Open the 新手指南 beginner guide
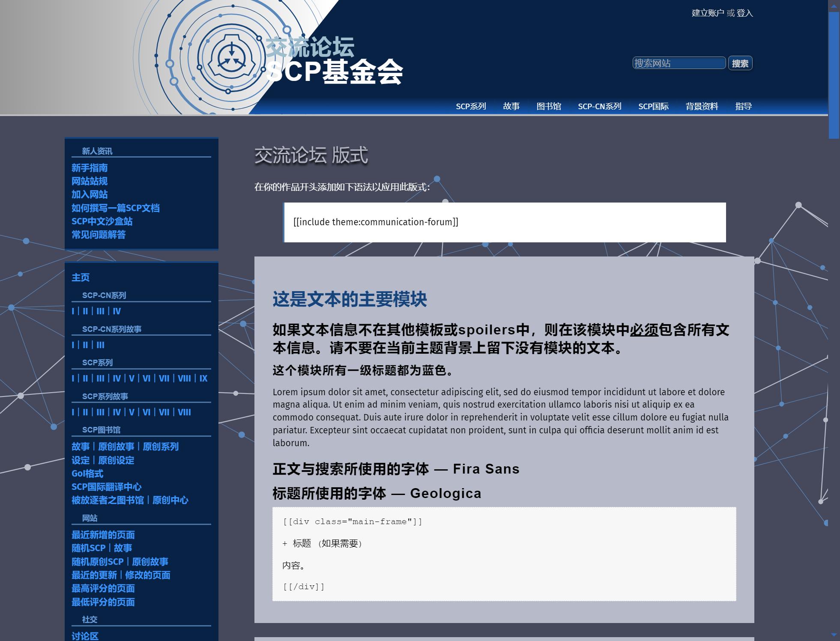The image size is (840, 641). coord(90,168)
